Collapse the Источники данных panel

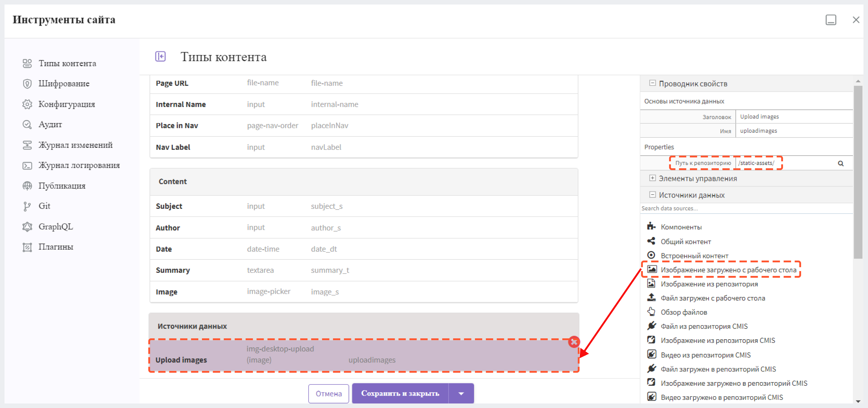click(x=652, y=195)
